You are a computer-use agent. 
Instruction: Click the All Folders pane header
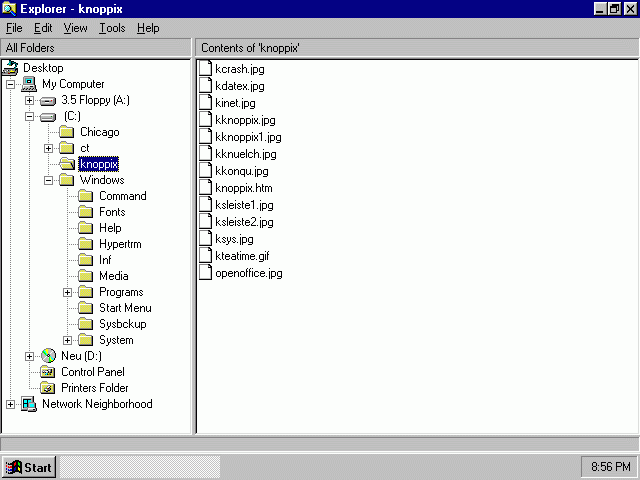click(x=96, y=48)
